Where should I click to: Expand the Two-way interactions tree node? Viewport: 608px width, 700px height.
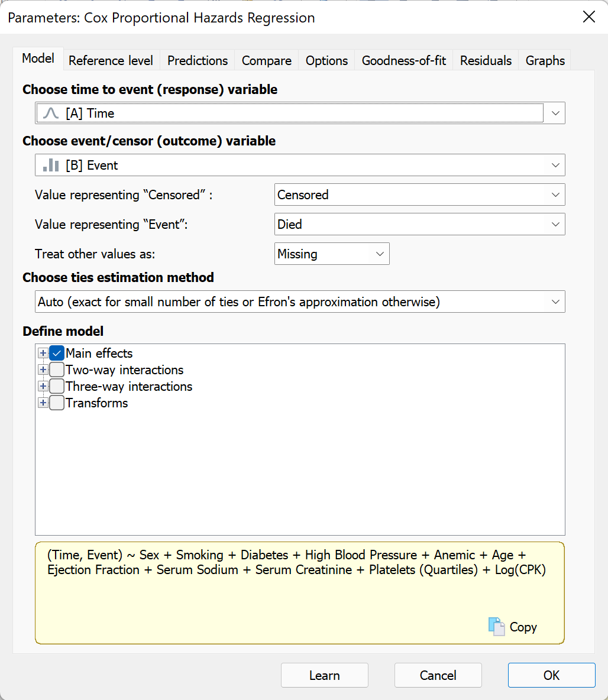point(43,370)
